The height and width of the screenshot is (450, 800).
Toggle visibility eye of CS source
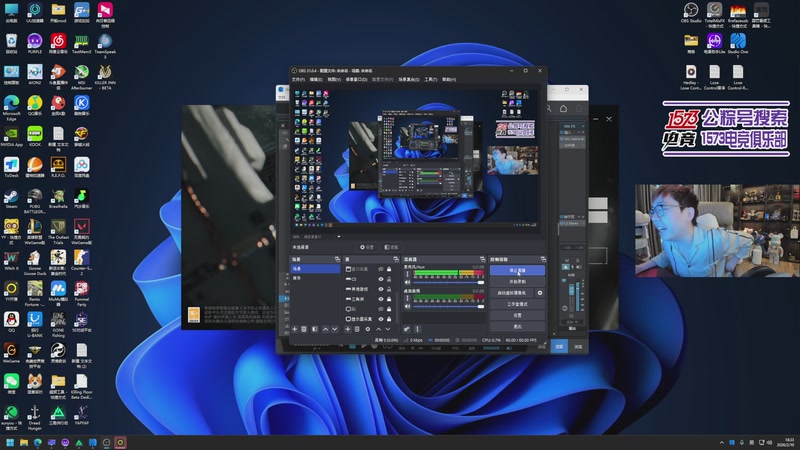point(381,279)
